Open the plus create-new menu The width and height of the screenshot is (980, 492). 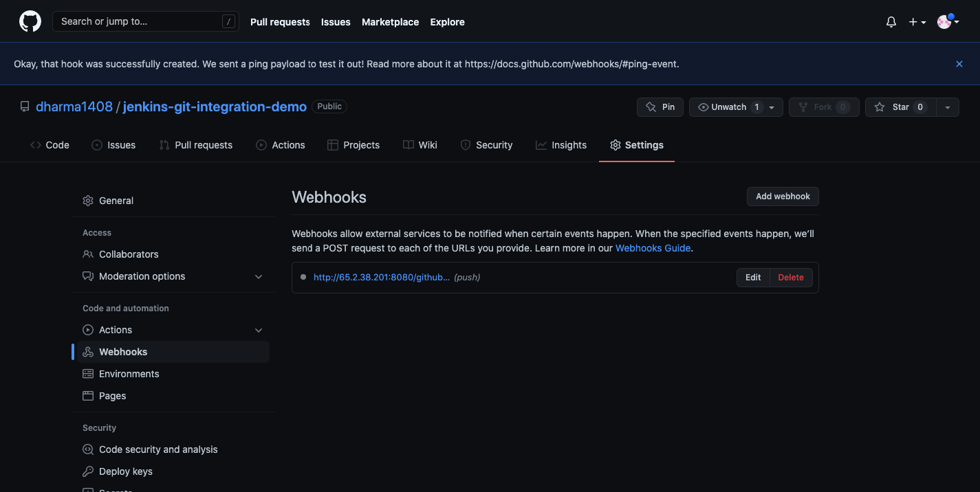917,22
